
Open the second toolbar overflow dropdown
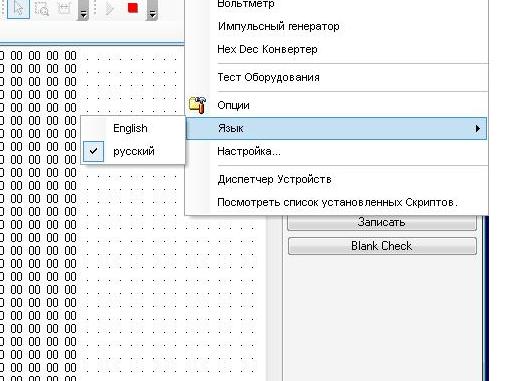(152, 10)
